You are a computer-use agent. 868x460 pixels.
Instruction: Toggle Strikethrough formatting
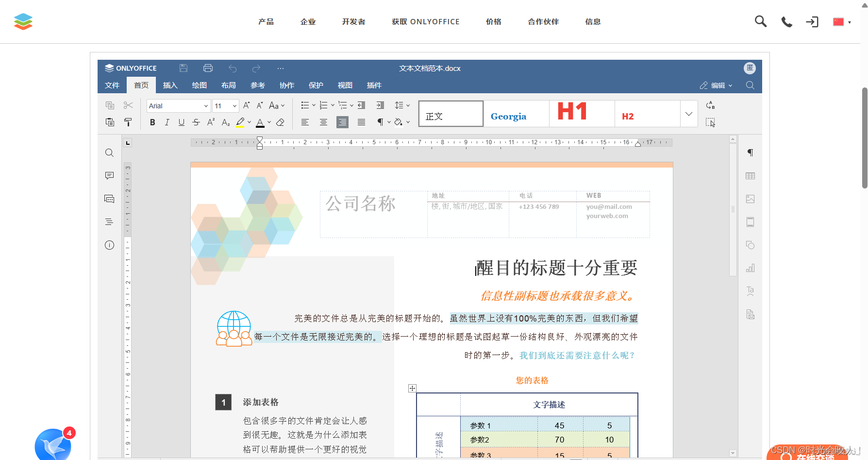click(196, 122)
